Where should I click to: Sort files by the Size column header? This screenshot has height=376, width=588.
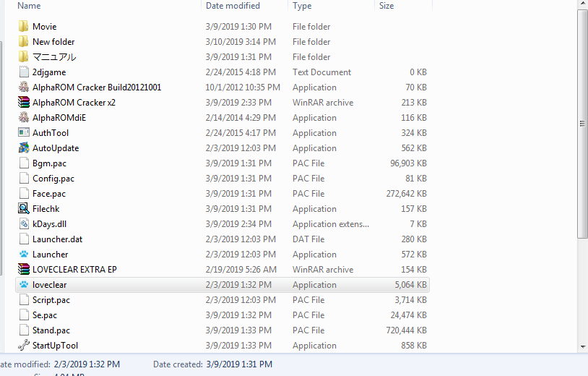[386, 6]
